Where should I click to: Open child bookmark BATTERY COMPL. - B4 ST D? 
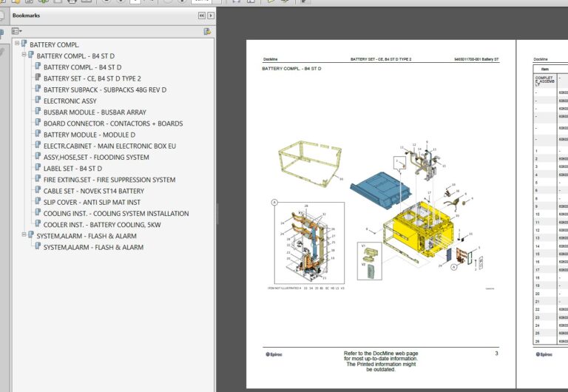coord(83,67)
